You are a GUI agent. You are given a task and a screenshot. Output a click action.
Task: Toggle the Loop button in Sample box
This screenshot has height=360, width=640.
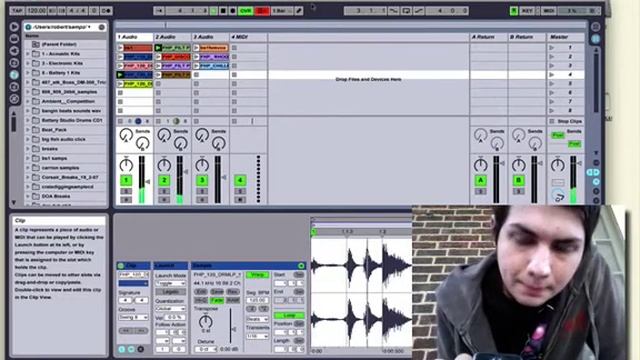click(289, 316)
